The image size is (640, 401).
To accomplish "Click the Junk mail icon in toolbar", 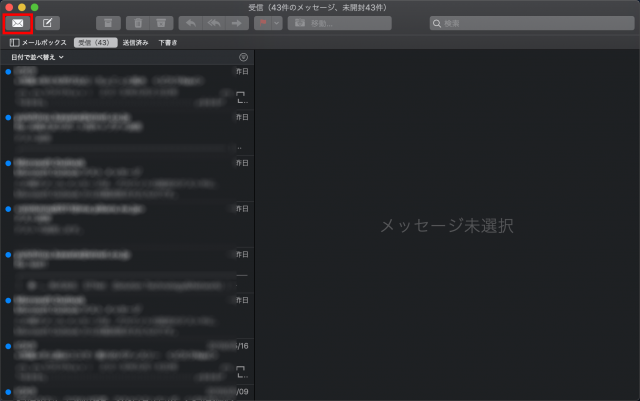I will [160, 23].
